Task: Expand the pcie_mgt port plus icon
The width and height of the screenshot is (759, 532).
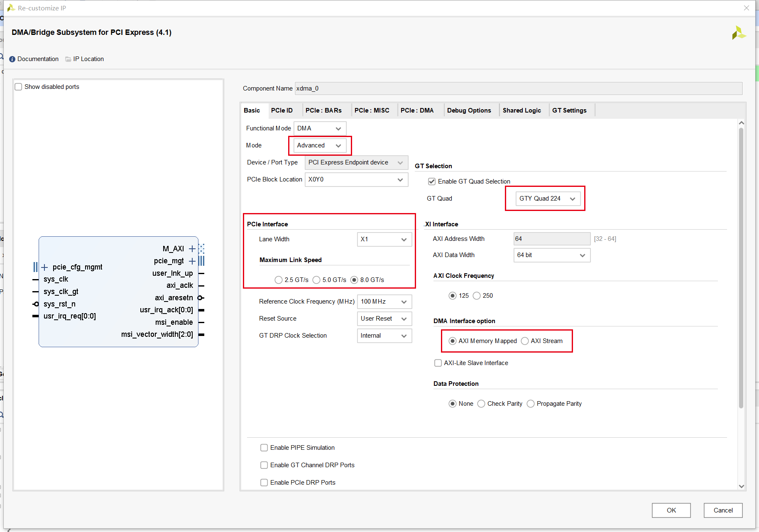Action: coord(192,261)
